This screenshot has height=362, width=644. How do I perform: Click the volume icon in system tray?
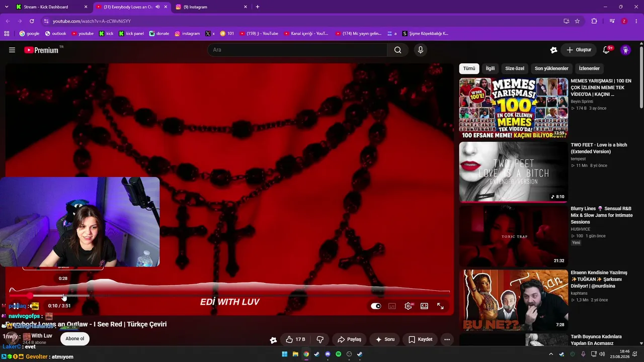(603, 354)
